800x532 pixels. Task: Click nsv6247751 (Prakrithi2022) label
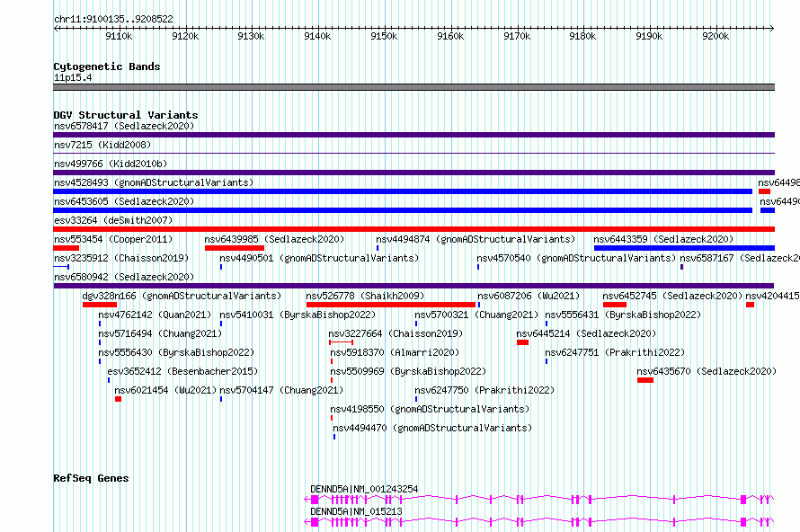click(615, 352)
